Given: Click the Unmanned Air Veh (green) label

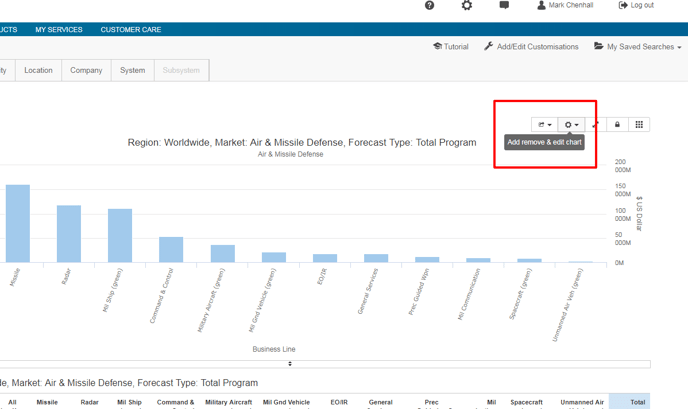Looking at the screenshot, I should (x=568, y=305).
